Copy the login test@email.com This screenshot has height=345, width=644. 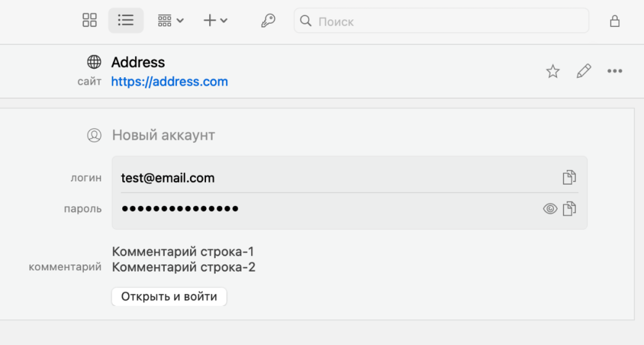[x=569, y=178]
